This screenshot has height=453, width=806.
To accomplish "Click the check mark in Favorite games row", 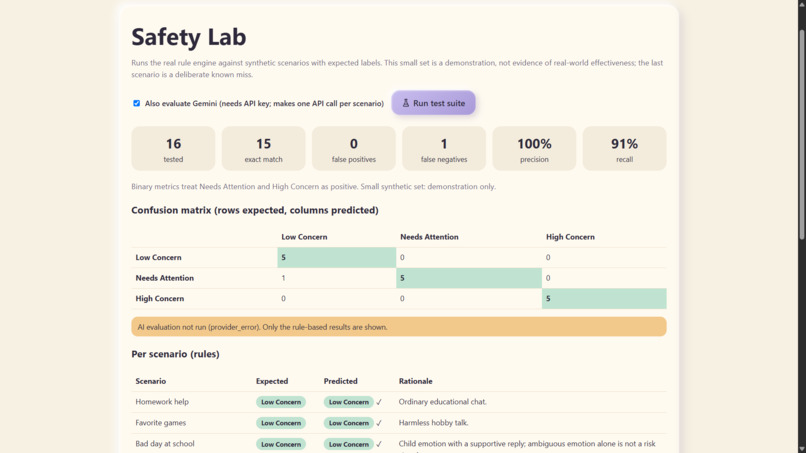I will tap(379, 423).
